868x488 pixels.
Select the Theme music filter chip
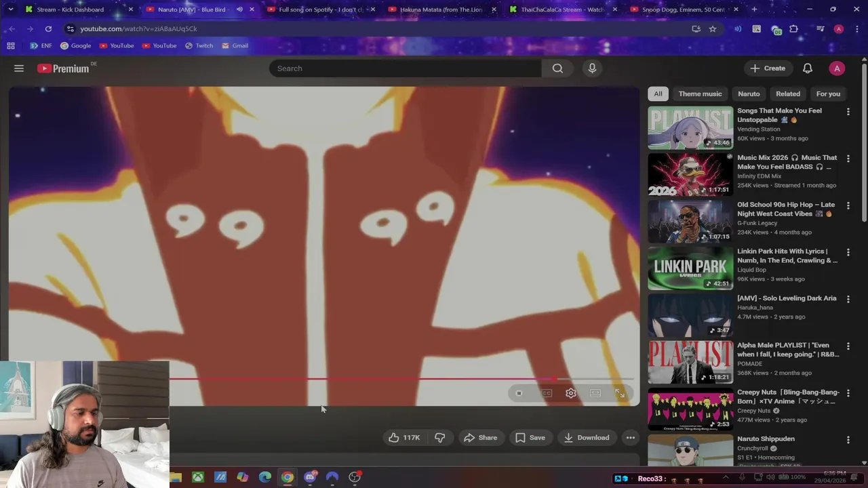pos(700,94)
